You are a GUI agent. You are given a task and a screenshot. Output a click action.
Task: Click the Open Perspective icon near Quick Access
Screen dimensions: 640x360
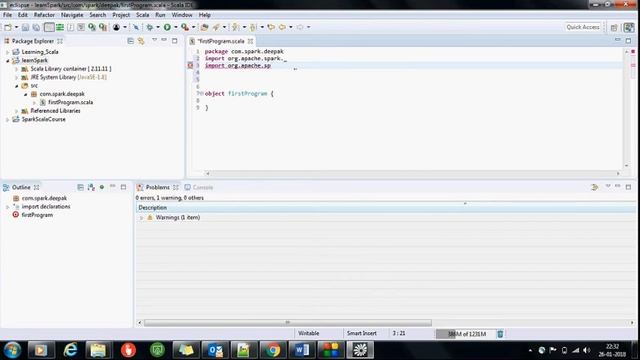(614, 27)
